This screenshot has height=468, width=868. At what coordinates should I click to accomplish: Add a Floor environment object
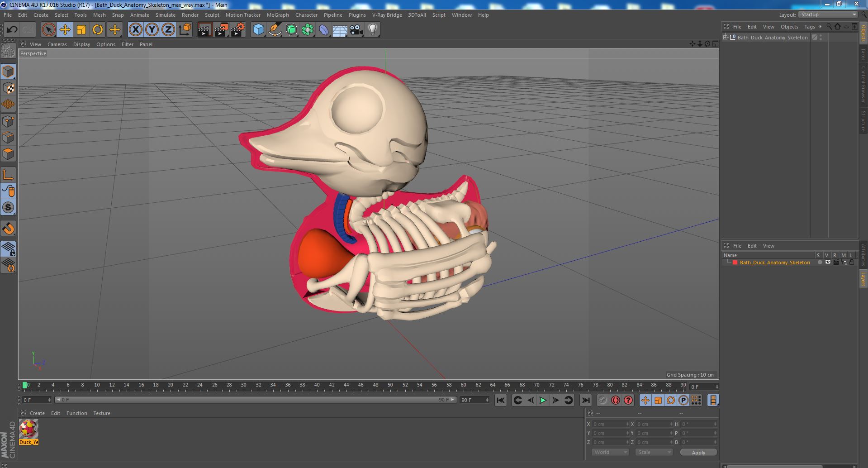(x=340, y=30)
